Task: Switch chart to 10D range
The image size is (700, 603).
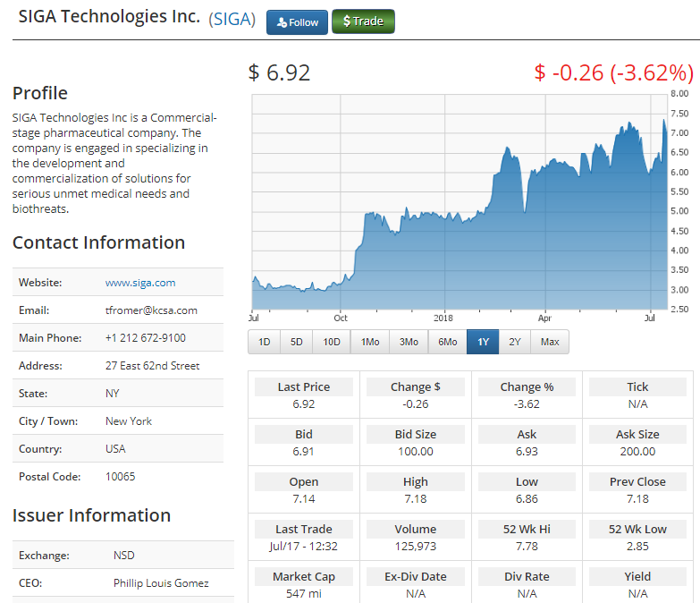Action: click(332, 342)
